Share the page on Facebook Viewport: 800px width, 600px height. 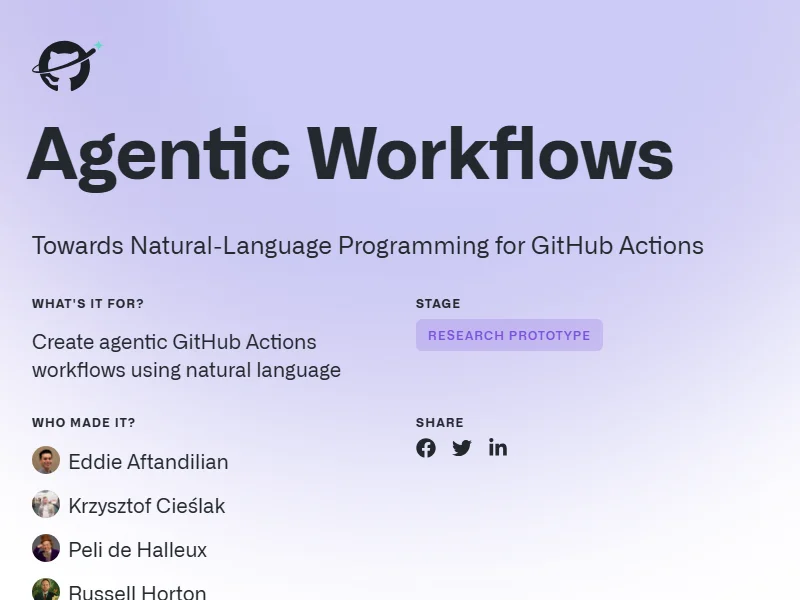426,448
